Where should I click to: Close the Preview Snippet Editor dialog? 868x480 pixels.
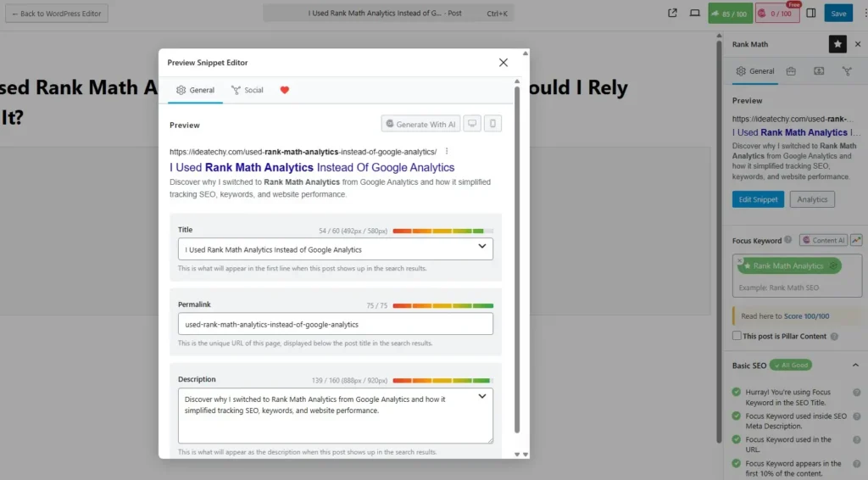tap(503, 63)
